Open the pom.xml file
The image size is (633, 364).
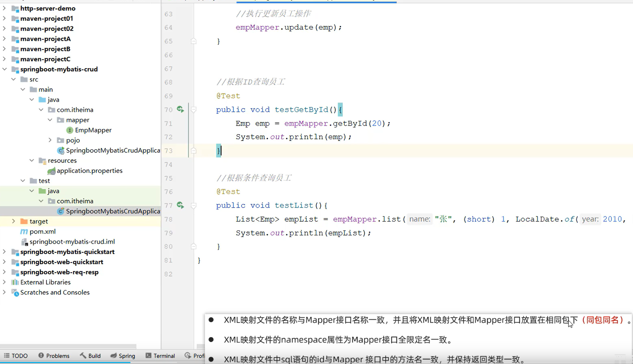(x=42, y=232)
